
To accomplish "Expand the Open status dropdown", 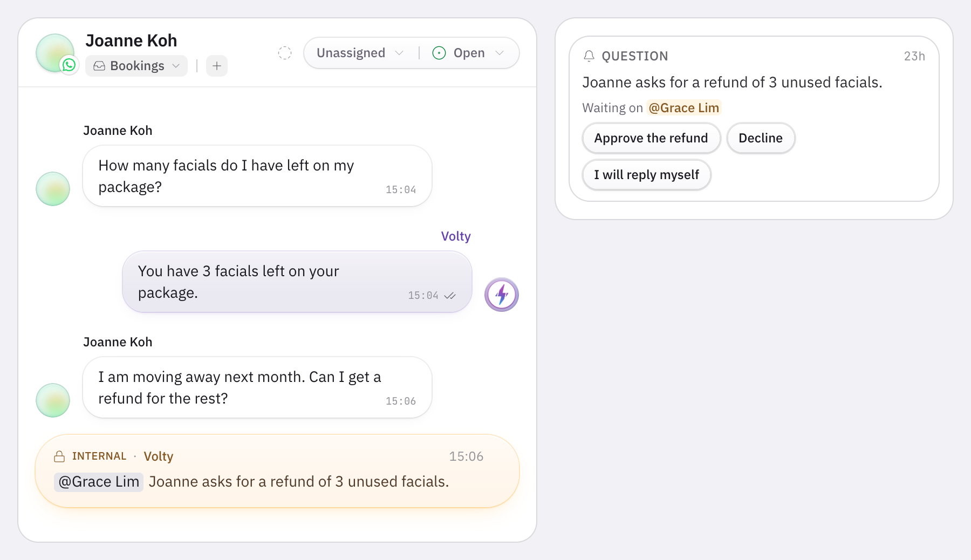I will [468, 53].
